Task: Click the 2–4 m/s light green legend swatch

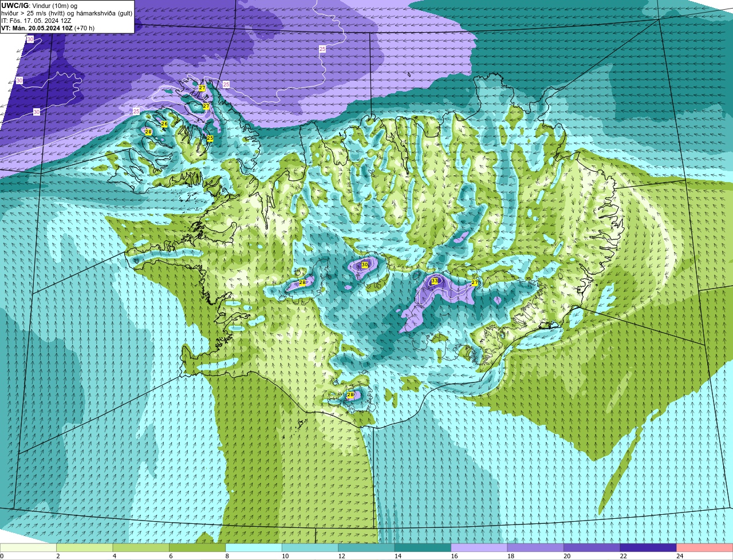Action: (x=85, y=547)
